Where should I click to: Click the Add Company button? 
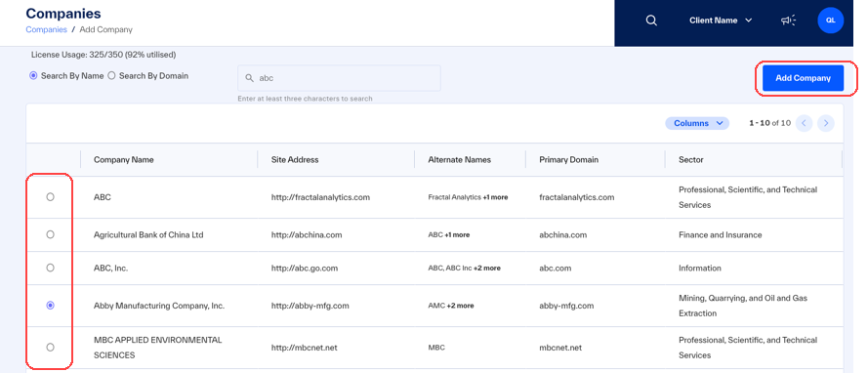[x=803, y=78]
